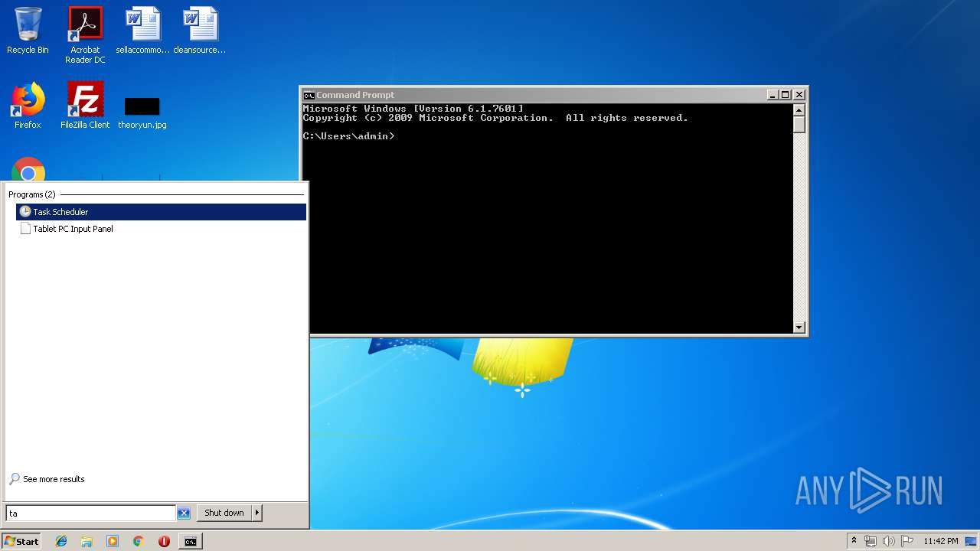This screenshot has height=551, width=980.
Task: Click the Show desktop tray button
Action: tap(971, 541)
